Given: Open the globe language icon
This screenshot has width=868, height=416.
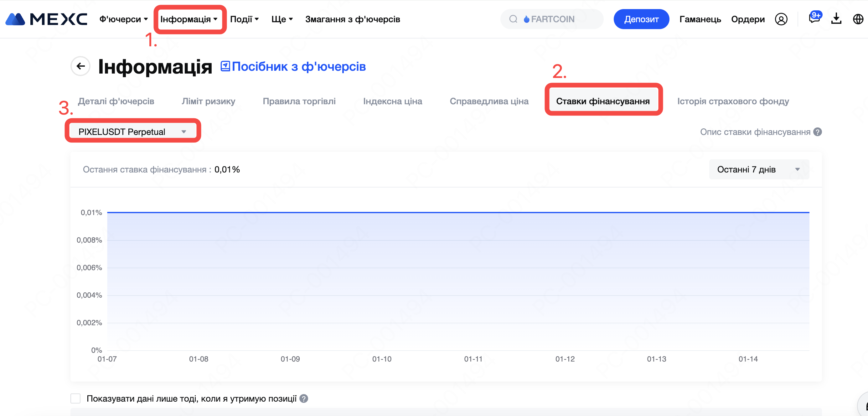Looking at the screenshot, I should coord(858,19).
